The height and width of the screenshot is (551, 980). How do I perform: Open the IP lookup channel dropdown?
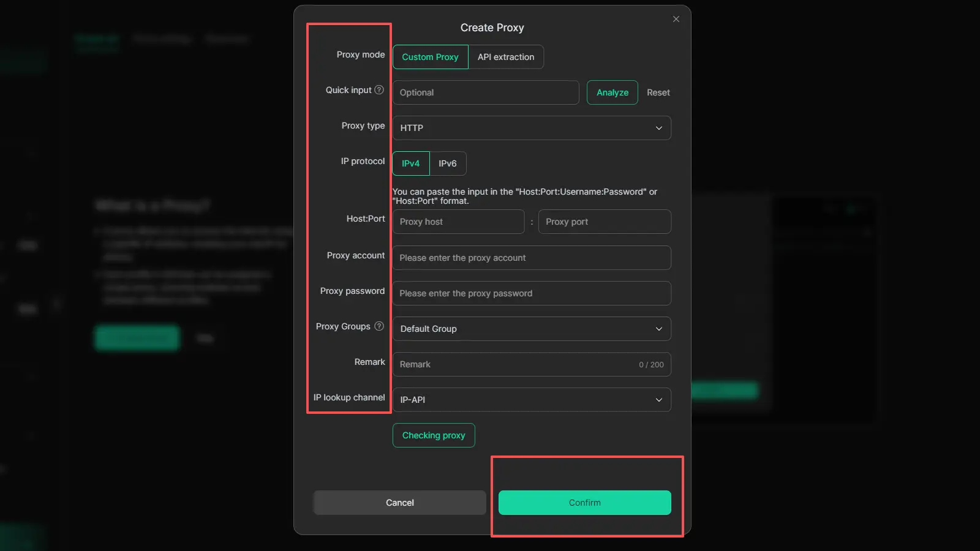531,400
